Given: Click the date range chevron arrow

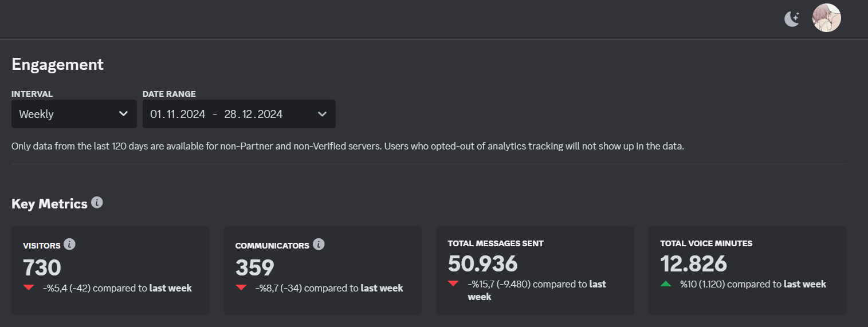Looking at the screenshot, I should 322,114.
